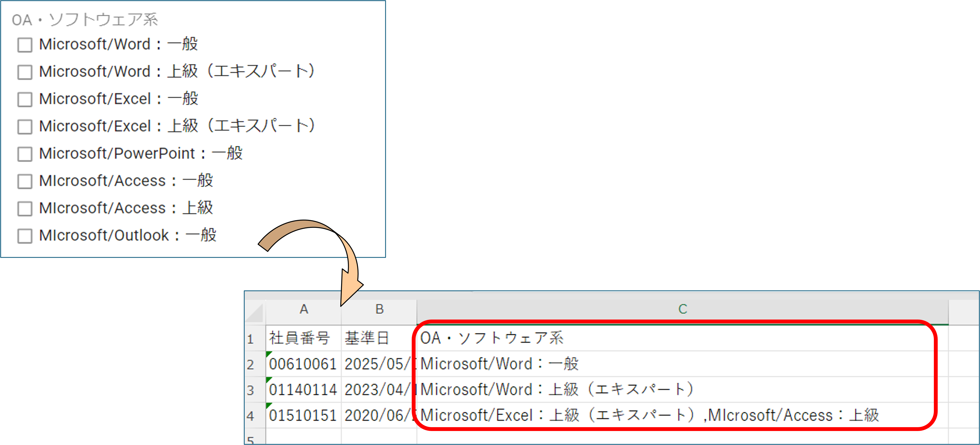Screen dimensions: 980x445
Task: Select column A header
Action: click(x=303, y=309)
